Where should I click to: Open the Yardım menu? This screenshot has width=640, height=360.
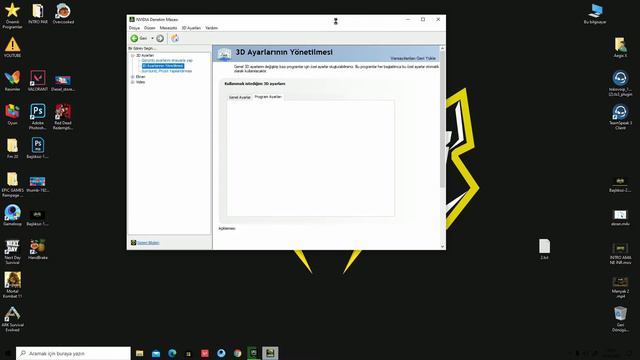point(211,28)
